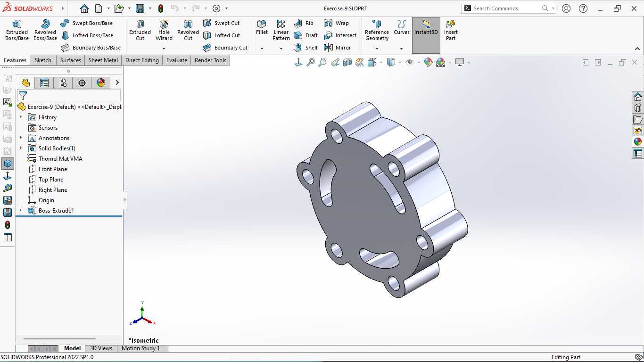
Task: Click the Section View icon
Action: coord(347,62)
